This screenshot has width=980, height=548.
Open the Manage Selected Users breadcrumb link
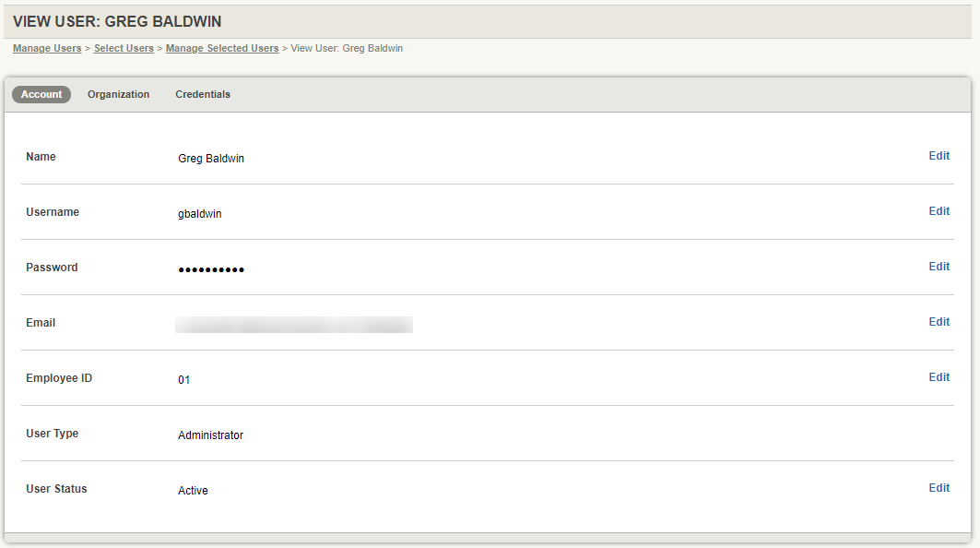tap(221, 48)
